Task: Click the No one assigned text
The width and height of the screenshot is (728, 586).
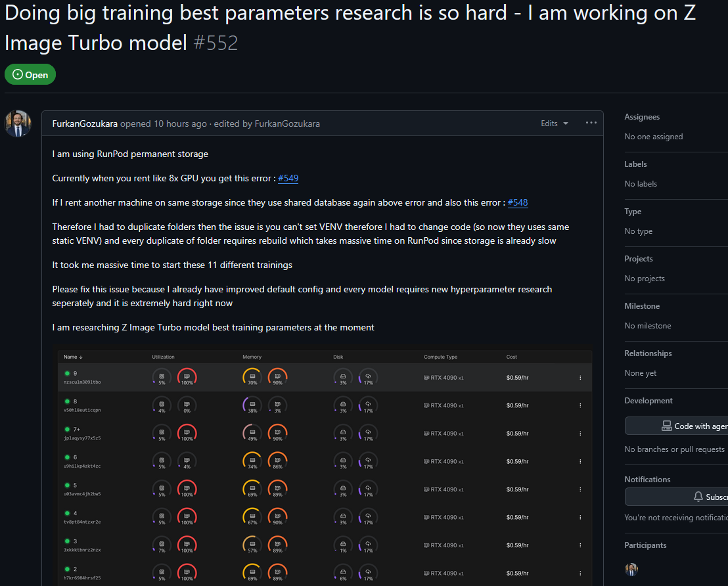Action: point(653,137)
